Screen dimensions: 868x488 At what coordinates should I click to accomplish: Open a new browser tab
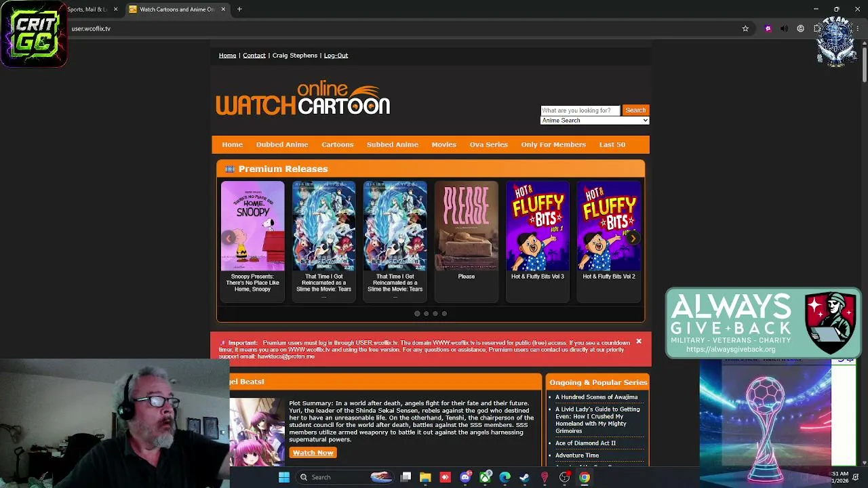[x=239, y=9]
